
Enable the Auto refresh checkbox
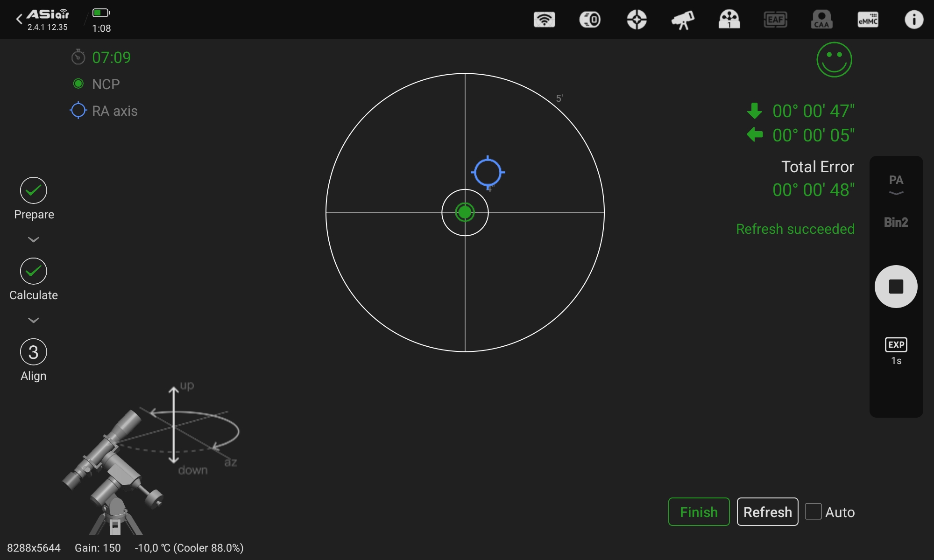814,511
